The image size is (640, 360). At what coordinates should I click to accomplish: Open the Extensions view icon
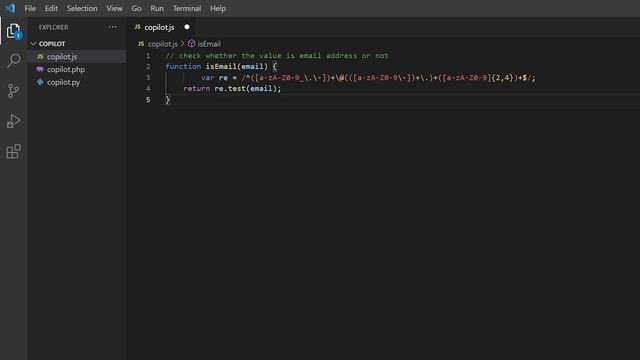point(13,151)
